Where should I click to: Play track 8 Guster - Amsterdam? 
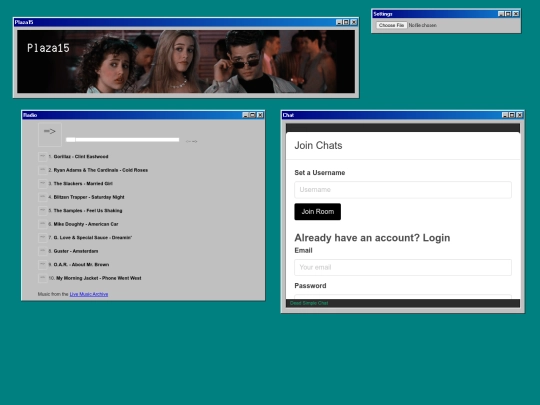pos(43,251)
